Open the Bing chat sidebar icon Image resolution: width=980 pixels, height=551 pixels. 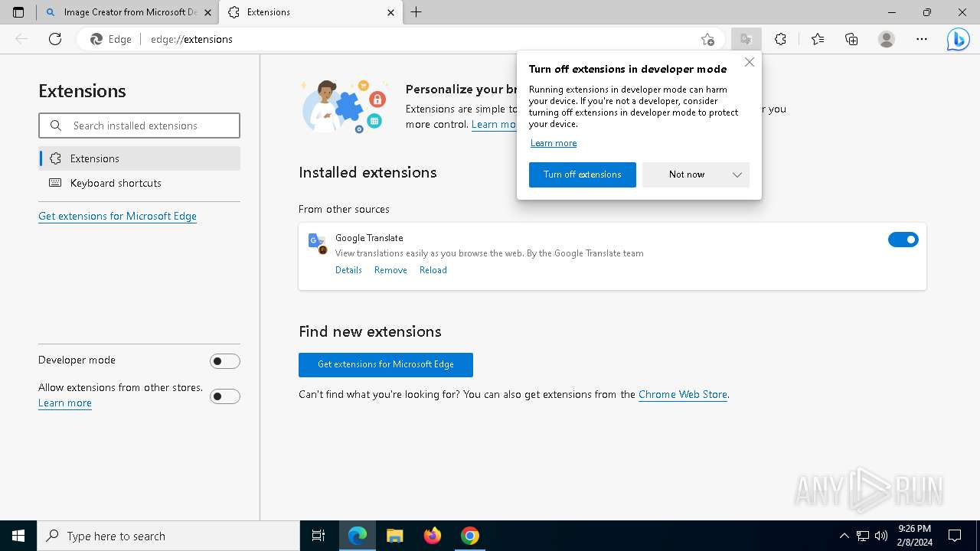958,39
